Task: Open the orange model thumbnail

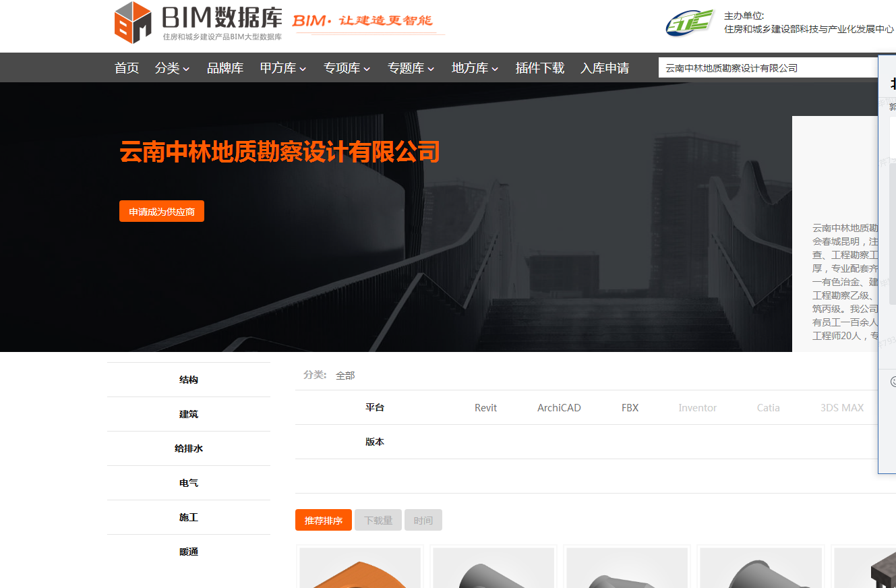Action: tap(360, 568)
